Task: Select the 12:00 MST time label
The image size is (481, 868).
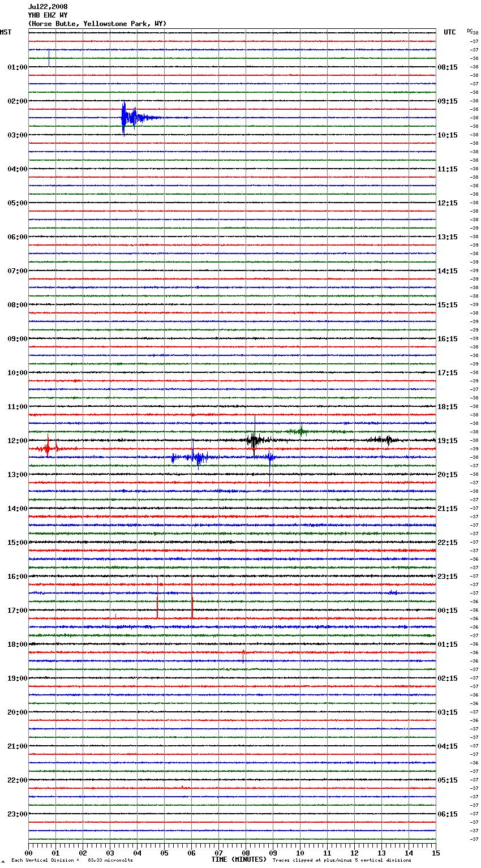Action: pos(17,441)
